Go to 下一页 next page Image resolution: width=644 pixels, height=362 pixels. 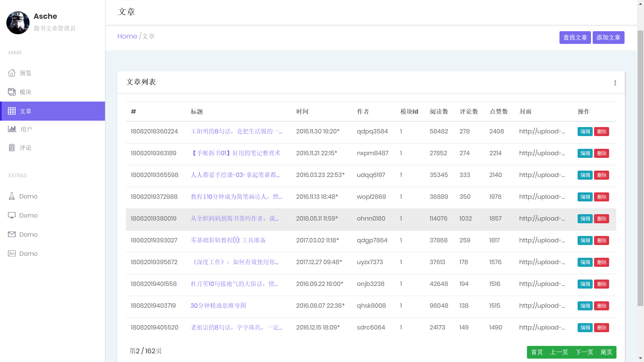(584, 352)
